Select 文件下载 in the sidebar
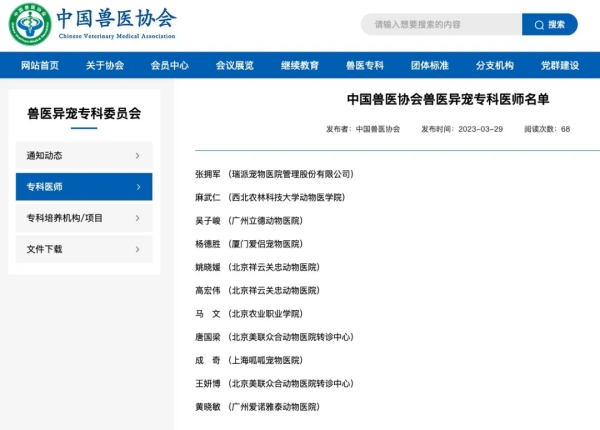The height and width of the screenshot is (430, 600). (84, 249)
